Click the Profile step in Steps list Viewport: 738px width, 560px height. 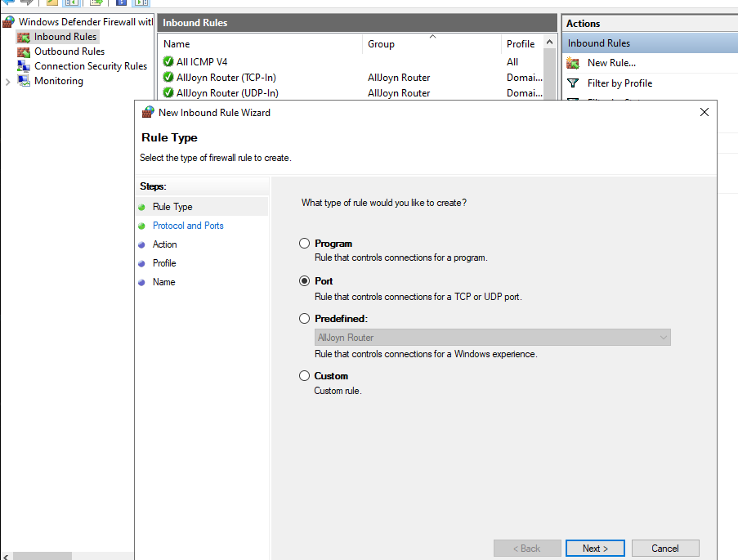[x=164, y=263]
